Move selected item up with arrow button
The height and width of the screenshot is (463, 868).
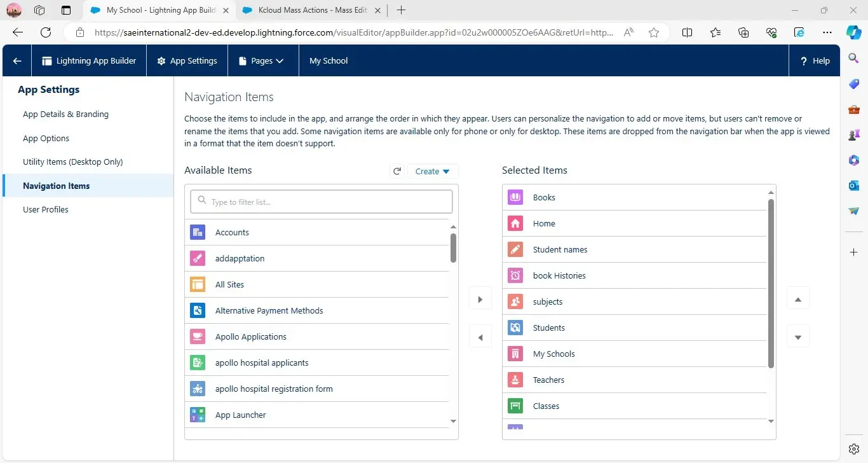click(x=798, y=298)
